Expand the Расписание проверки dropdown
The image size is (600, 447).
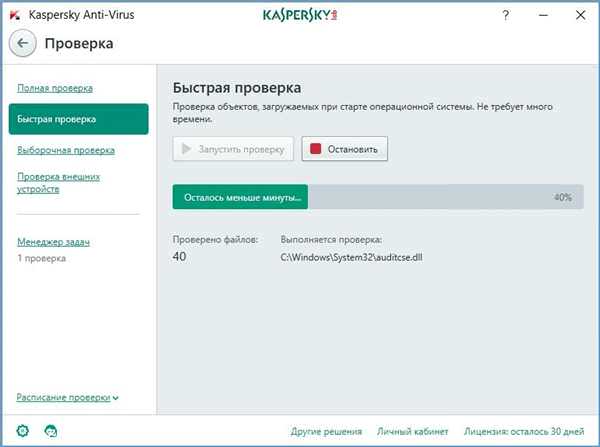pyautogui.click(x=67, y=397)
